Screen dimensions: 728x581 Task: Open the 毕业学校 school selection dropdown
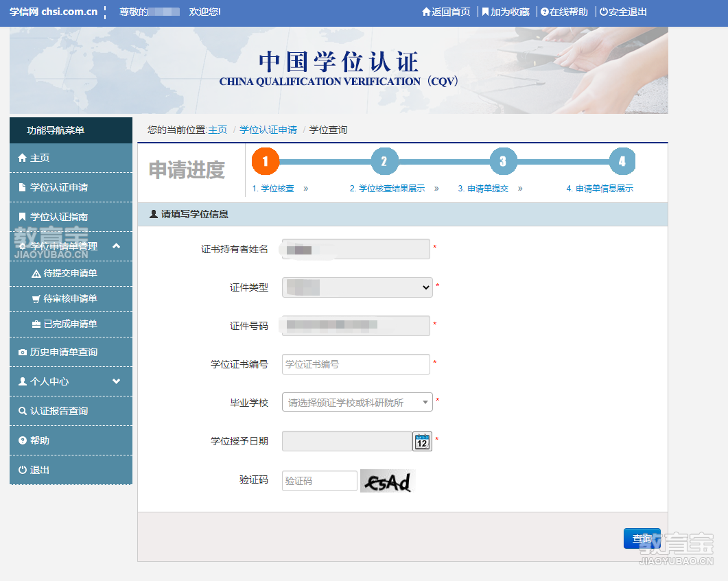point(357,403)
